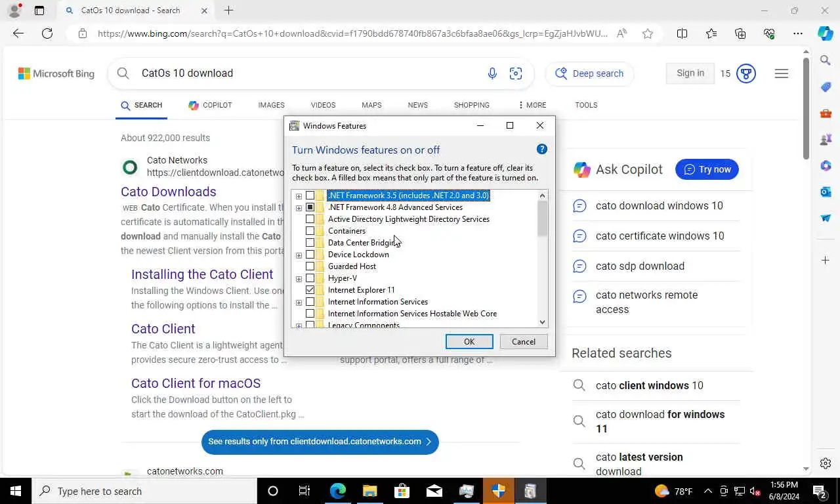Check the Data Center Bridging checkbox
840x504 pixels.
[x=310, y=243]
